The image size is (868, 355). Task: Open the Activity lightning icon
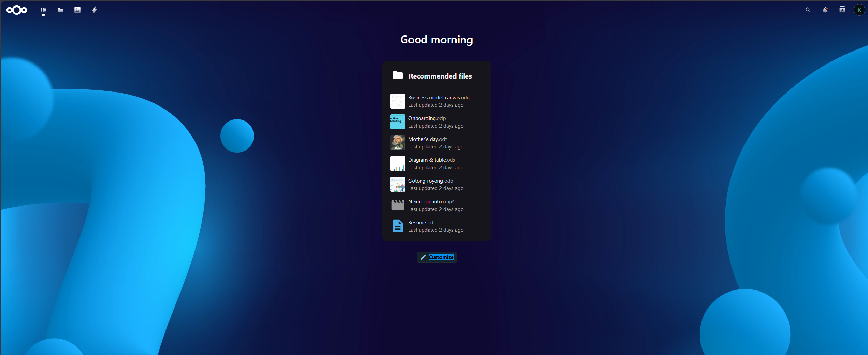95,10
